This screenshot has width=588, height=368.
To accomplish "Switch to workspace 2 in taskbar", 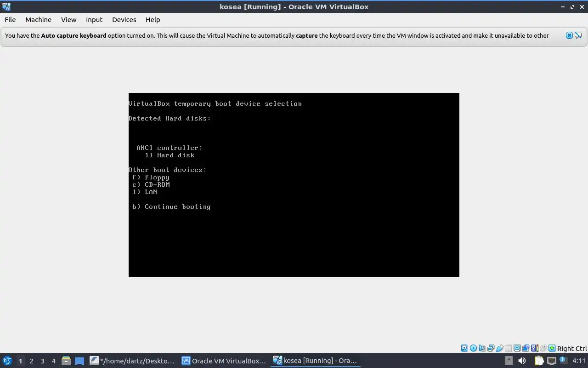I will click(x=31, y=361).
